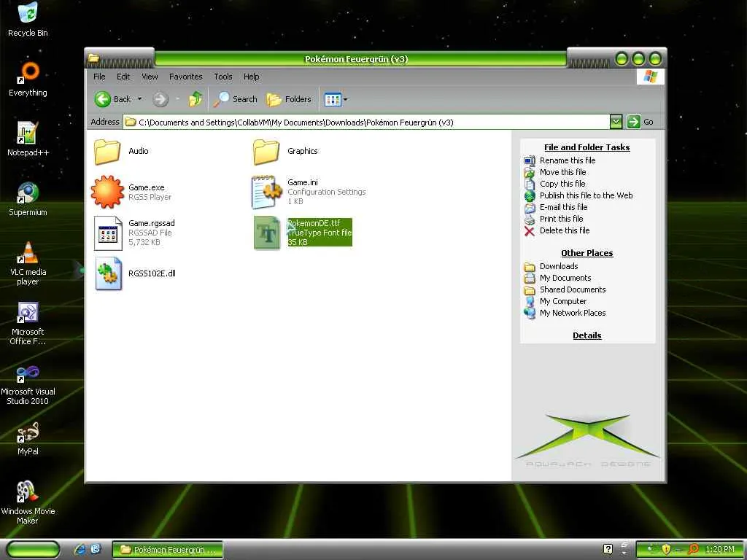Launch Microsoft Visual Studio 2010

(x=28, y=384)
